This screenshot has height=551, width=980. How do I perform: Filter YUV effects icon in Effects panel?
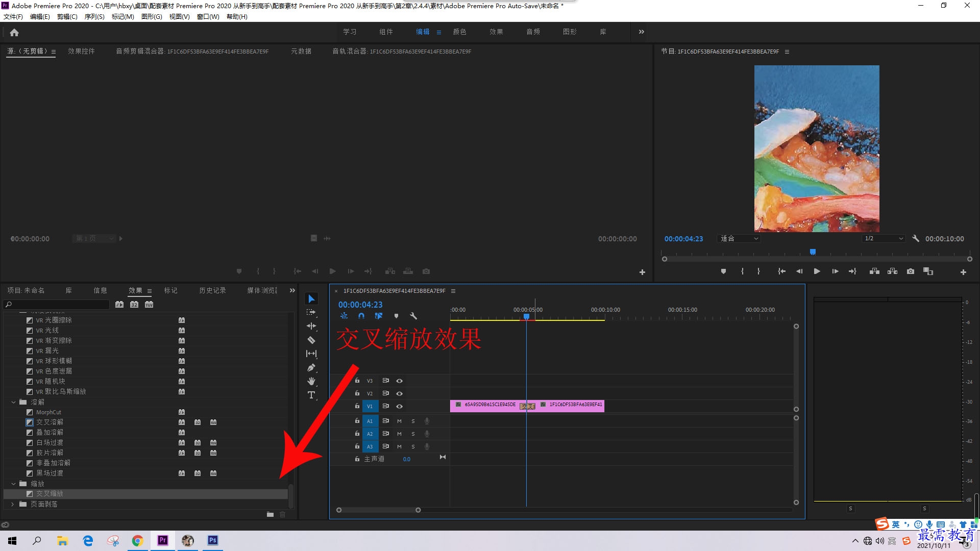click(x=149, y=305)
